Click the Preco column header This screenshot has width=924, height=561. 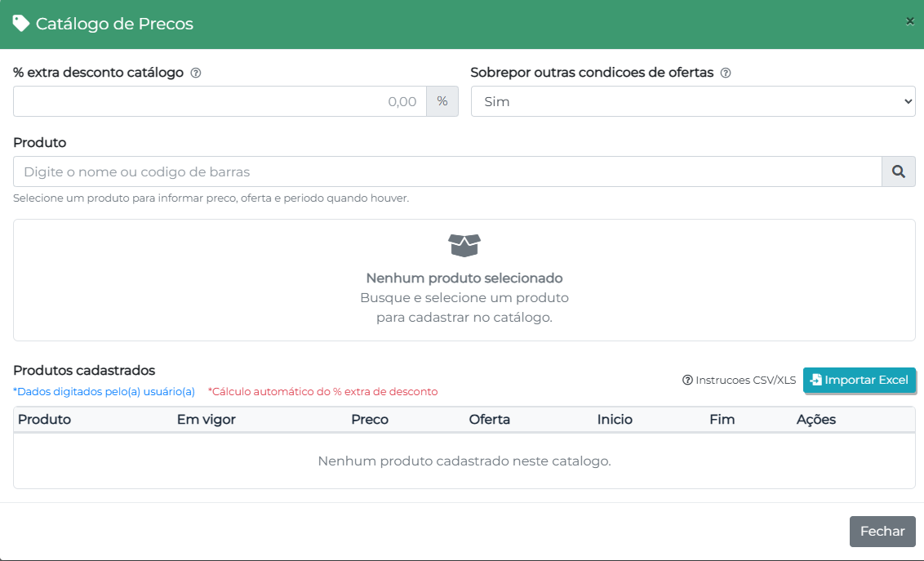coord(370,420)
